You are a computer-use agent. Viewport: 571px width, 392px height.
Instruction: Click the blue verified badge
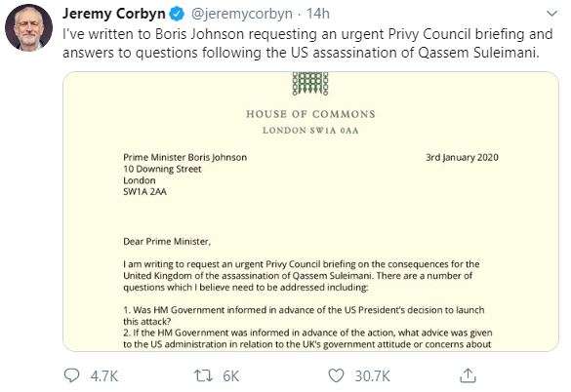(178, 14)
